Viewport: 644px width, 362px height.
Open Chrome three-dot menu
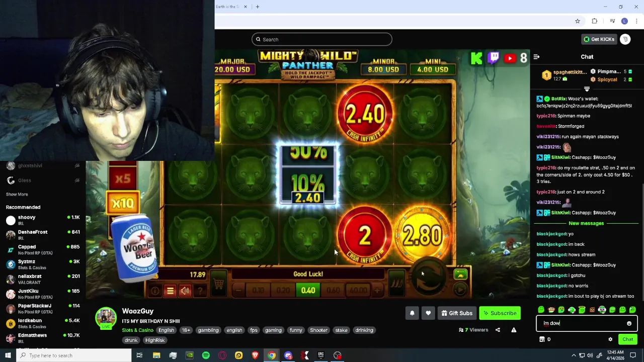coord(636,21)
